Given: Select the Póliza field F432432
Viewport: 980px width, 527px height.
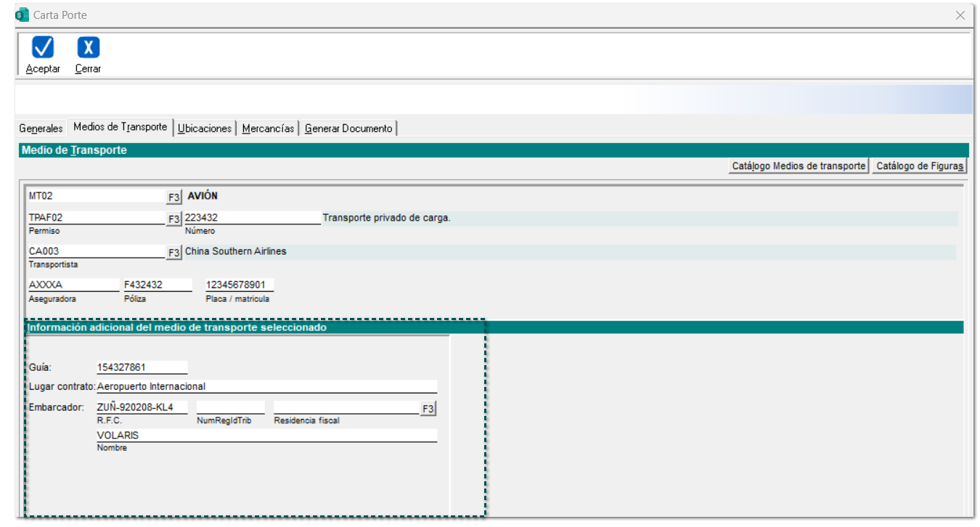Looking at the screenshot, I should coord(158,285).
